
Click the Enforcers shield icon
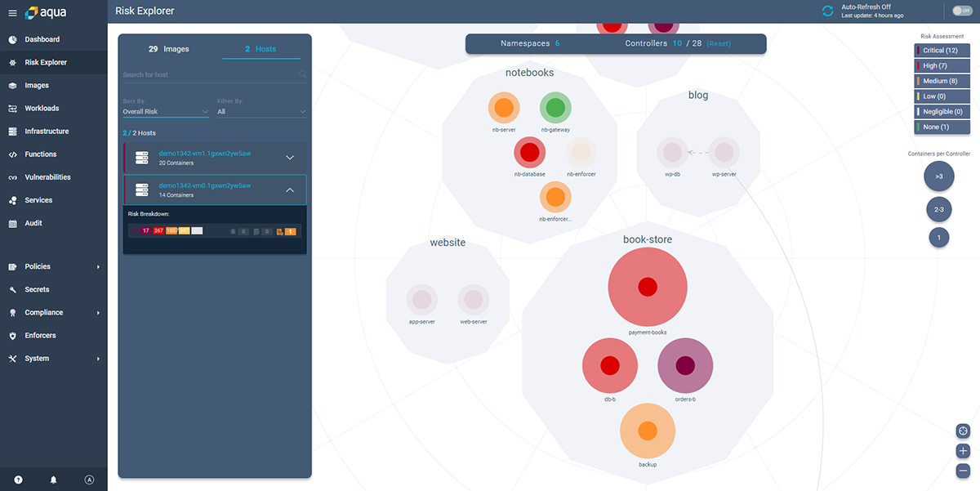point(12,336)
